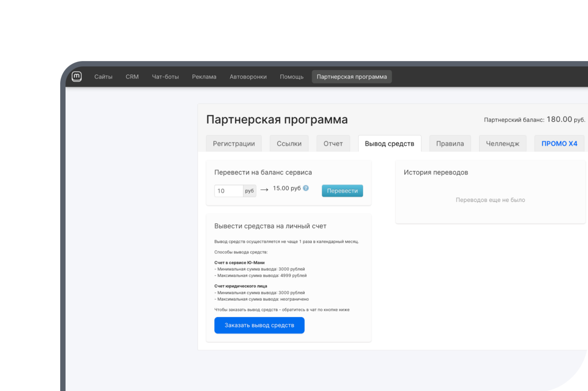Open the CRM menu item
The height and width of the screenshot is (391, 588).
click(132, 77)
